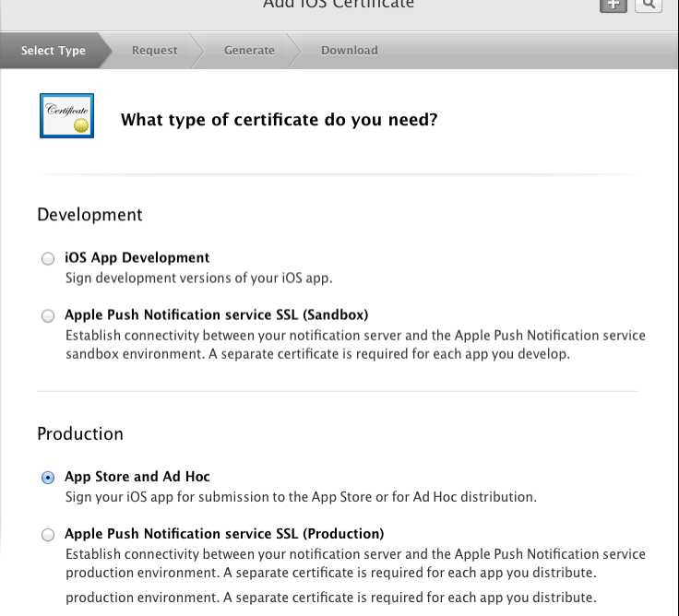
Task: Click 'Apple Push Notification service SSL (Sandbox)' label
Action: [x=217, y=314]
